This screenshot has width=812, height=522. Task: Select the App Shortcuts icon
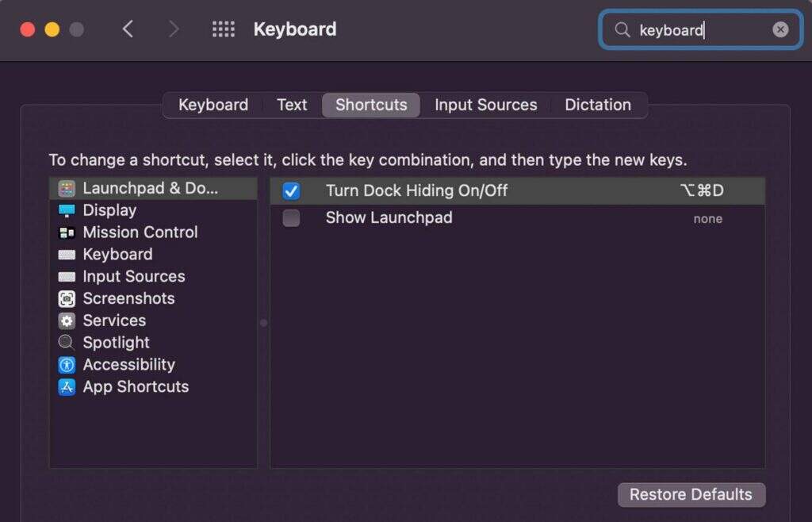(67, 387)
